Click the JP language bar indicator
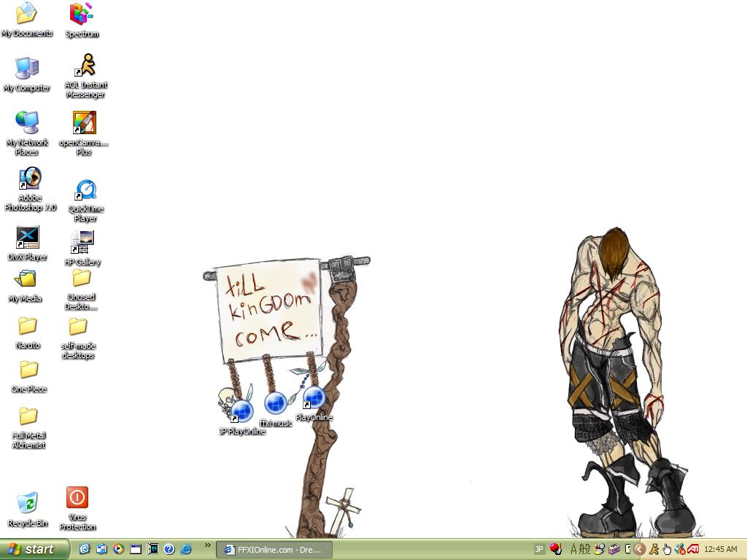This screenshot has width=747, height=560. click(539, 549)
